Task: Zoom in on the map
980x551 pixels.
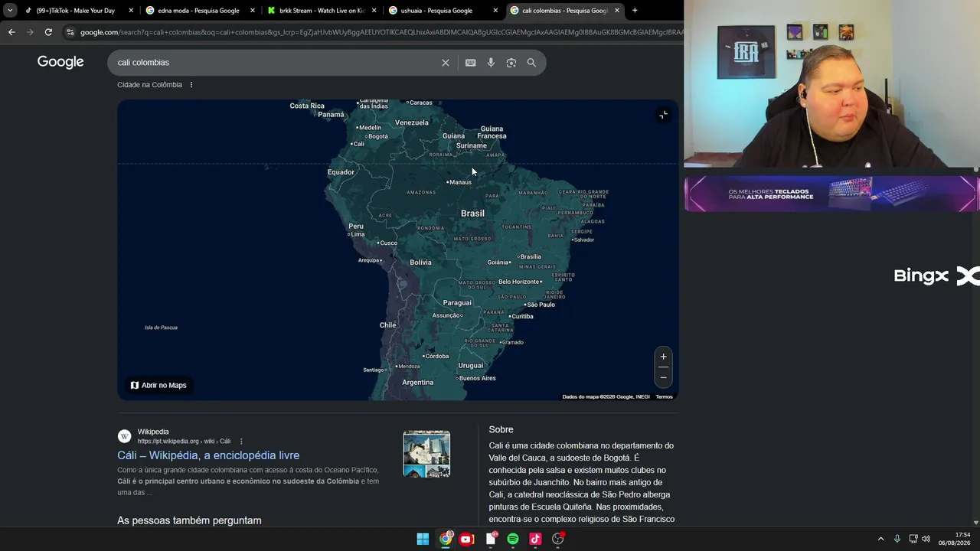Action: (x=664, y=357)
